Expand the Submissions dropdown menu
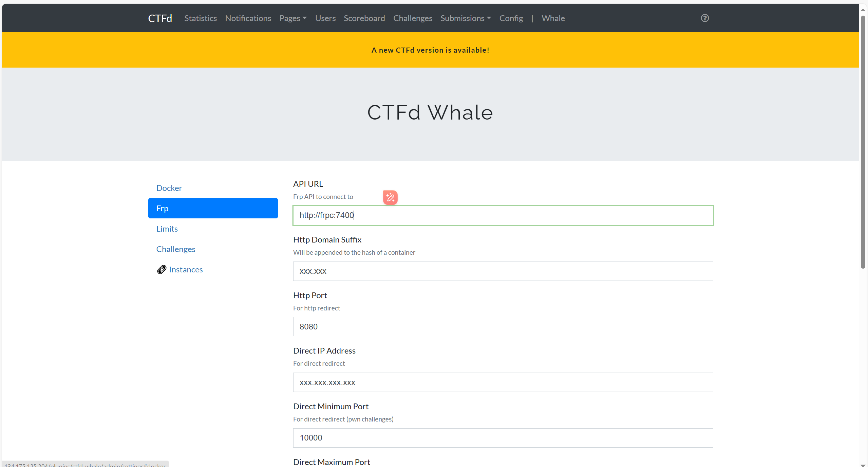 [x=465, y=18]
